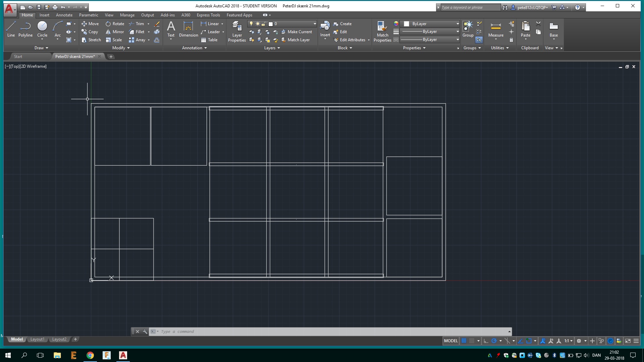Viewport: 644px width, 362px height.
Task: Click the Make Current button
Action: click(297, 32)
